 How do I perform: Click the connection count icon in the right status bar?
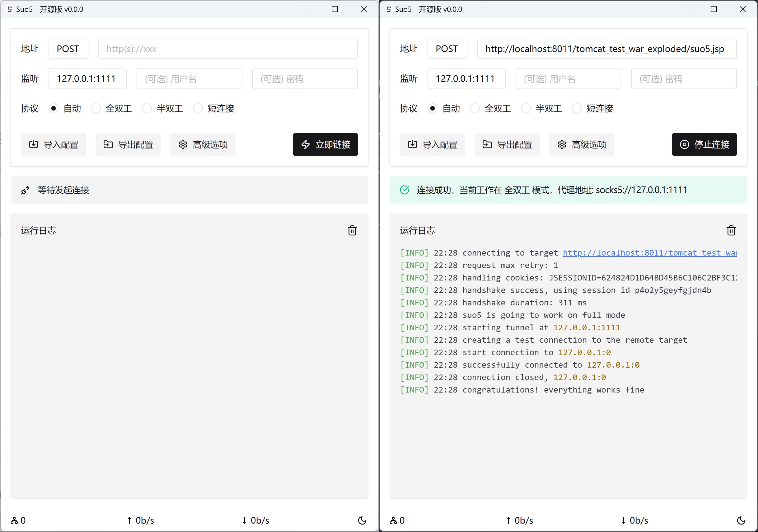click(x=393, y=521)
